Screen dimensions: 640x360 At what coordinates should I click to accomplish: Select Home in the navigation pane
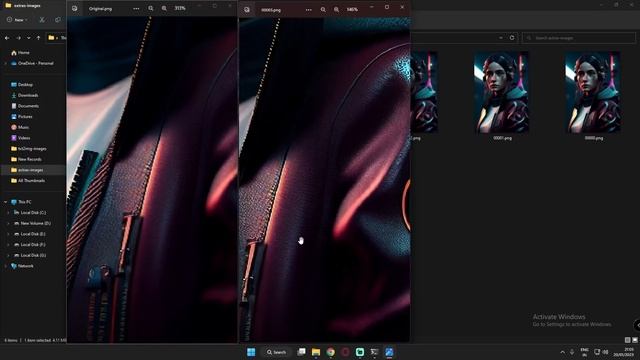click(x=20, y=53)
